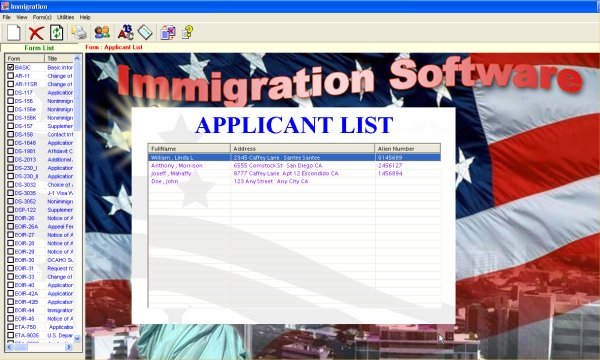
Task: Select applicant William, Linda L row
Action: click(x=294, y=158)
